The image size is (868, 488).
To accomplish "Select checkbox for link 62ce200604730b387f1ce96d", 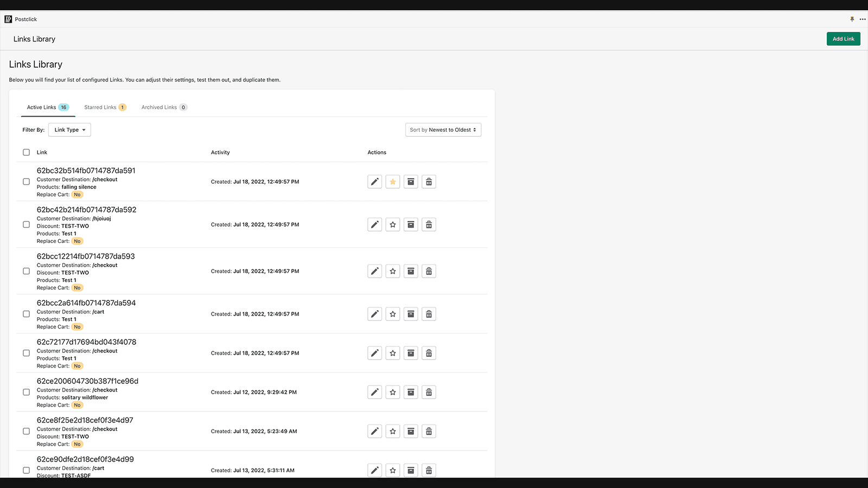I will (26, 392).
